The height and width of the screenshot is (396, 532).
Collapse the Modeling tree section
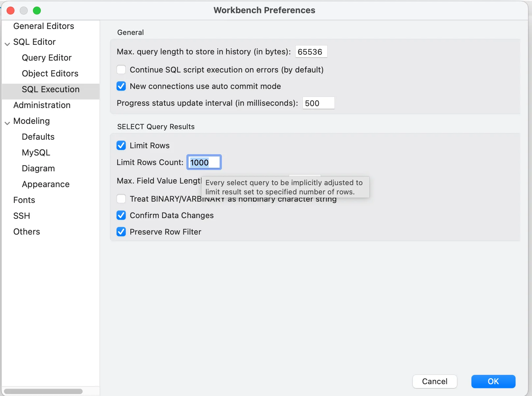(7, 123)
